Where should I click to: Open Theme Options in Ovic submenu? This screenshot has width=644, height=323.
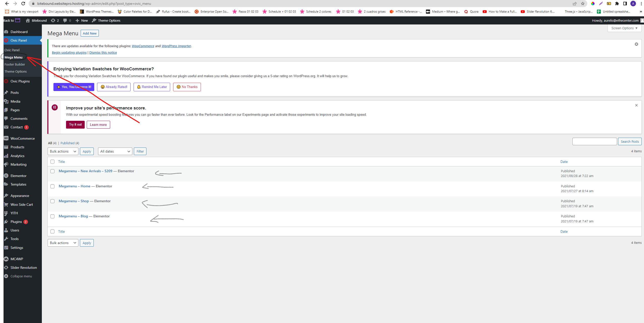[x=16, y=72]
